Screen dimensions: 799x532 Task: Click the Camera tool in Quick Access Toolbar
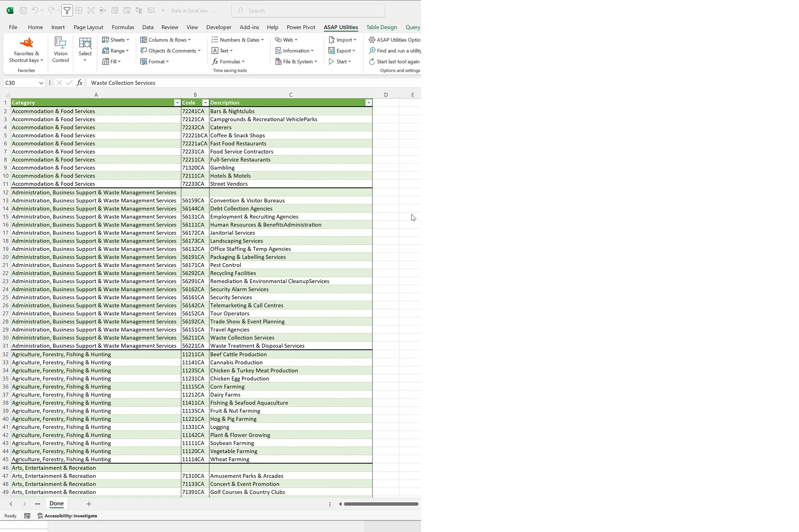point(151,11)
